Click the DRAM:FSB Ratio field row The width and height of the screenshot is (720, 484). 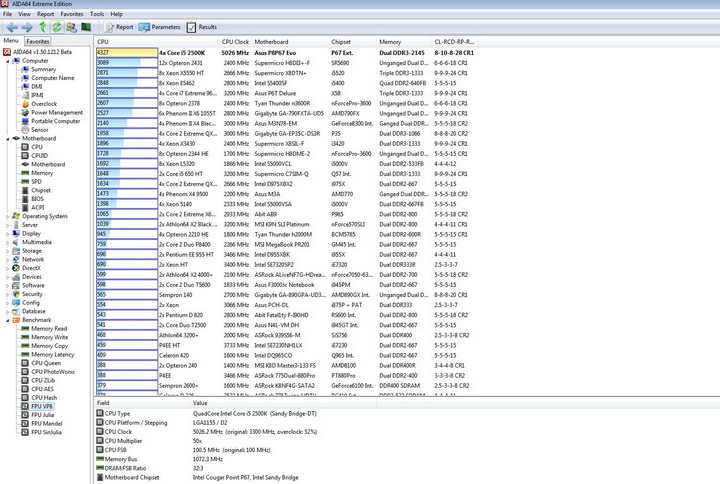[x=236, y=468]
